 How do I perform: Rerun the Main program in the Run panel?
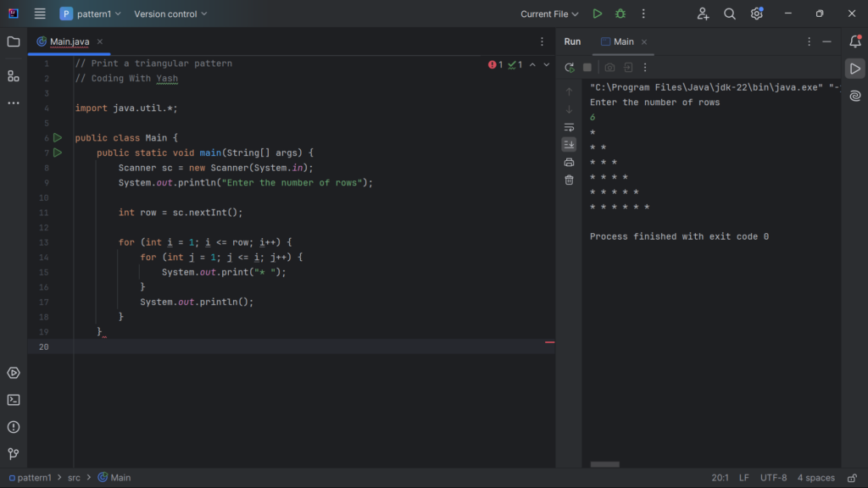(570, 67)
